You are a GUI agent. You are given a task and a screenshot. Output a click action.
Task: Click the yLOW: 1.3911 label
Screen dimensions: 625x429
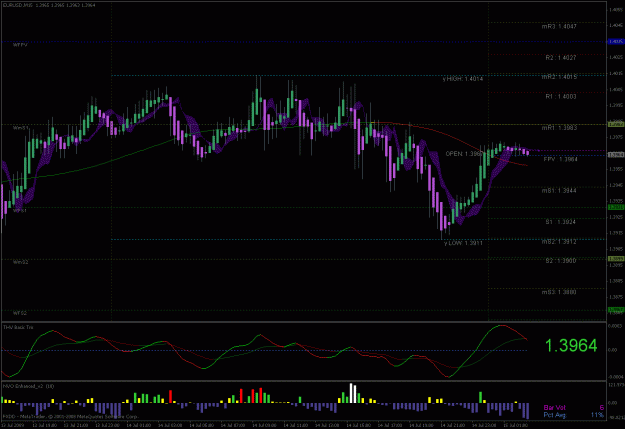pos(463,243)
